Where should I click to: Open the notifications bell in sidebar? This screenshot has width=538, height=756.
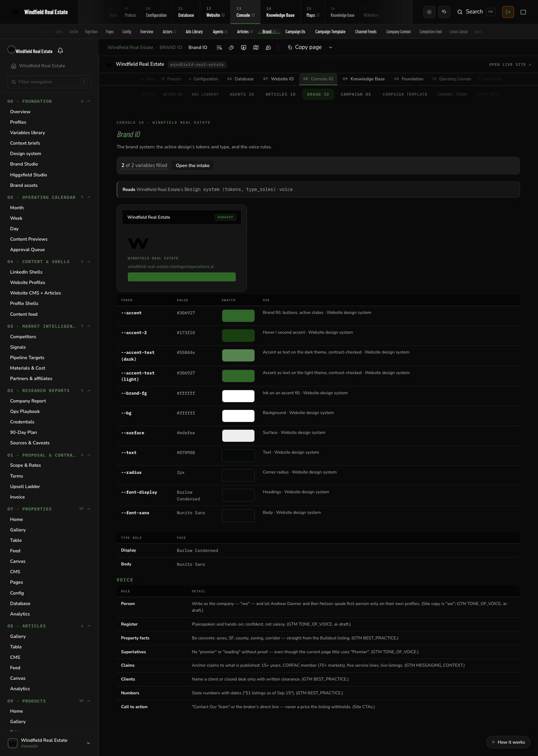click(60, 50)
